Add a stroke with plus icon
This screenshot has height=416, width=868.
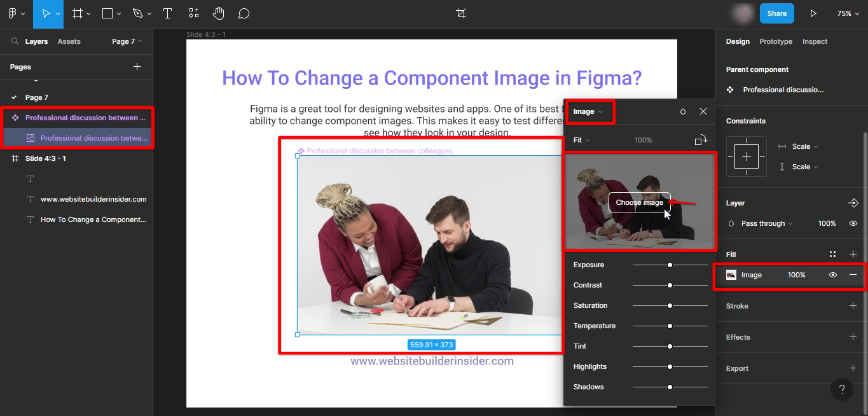coord(853,306)
